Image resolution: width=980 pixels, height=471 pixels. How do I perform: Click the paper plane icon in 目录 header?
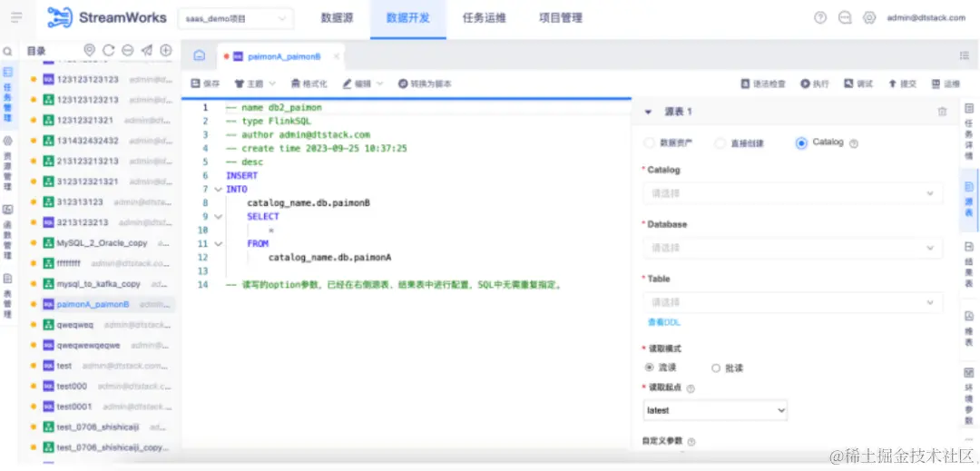point(146,51)
